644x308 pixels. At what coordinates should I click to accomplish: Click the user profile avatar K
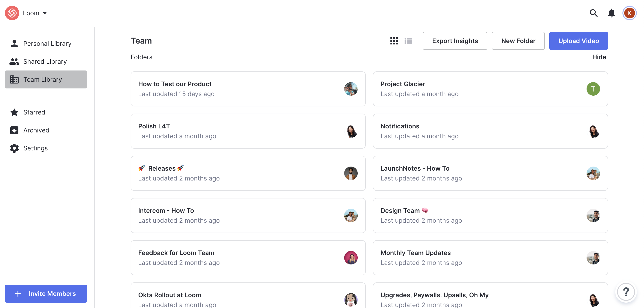[629, 13]
